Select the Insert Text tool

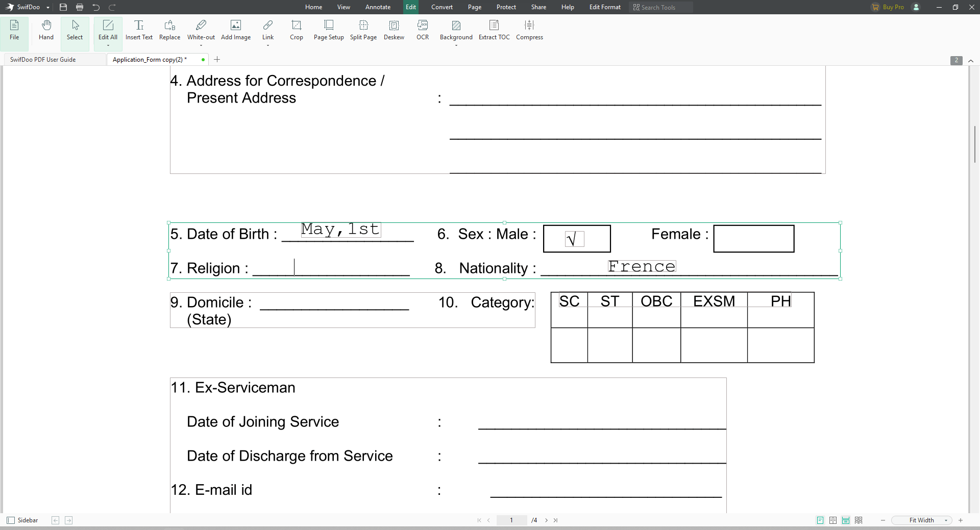coord(139,31)
